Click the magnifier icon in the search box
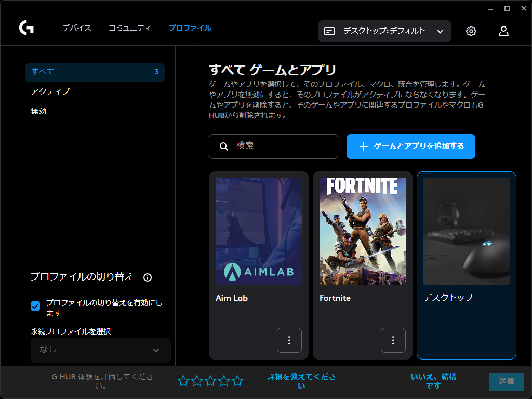 (x=224, y=147)
